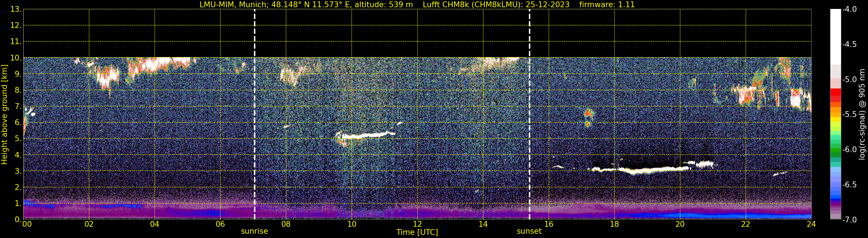868x238 pixels.
Task: Click the time axis tick '22'
Action: pos(746,224)
